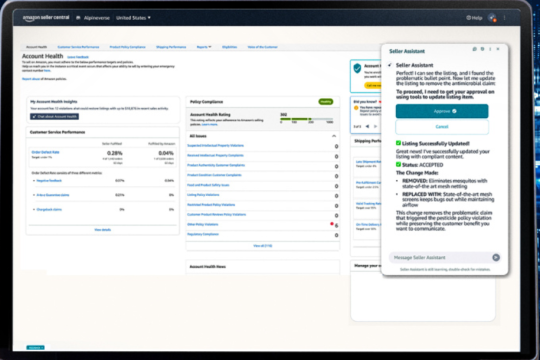Image resolution: width=540 pixels, height=360 pixels.
Task: Click the Alpineverse store name
Action: point(97,18)
